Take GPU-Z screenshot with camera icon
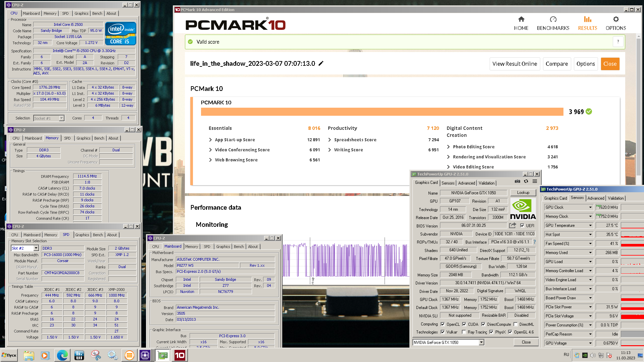644x362 pixels. (x=517, y=182)
